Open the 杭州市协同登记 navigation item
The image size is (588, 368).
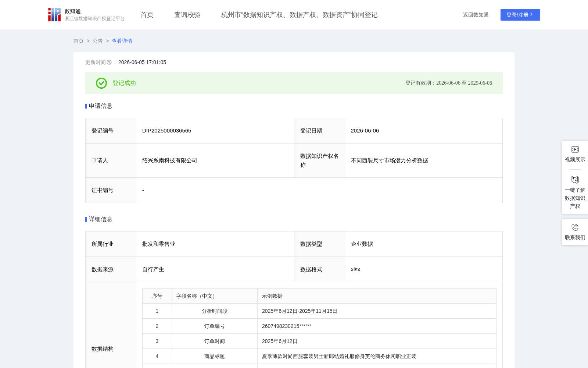(299, 15)
